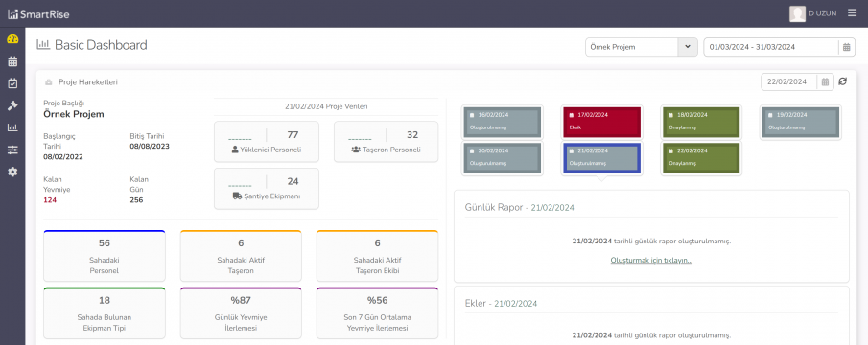Open the Yüklenici Personeli card
This screenshot has width=868, height=345.
267,142
